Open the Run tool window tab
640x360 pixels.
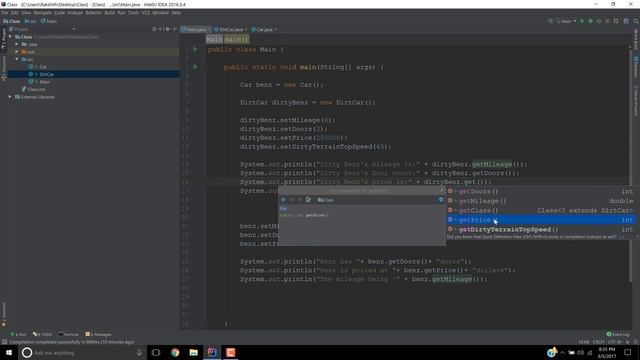click(x=18, y=334)
